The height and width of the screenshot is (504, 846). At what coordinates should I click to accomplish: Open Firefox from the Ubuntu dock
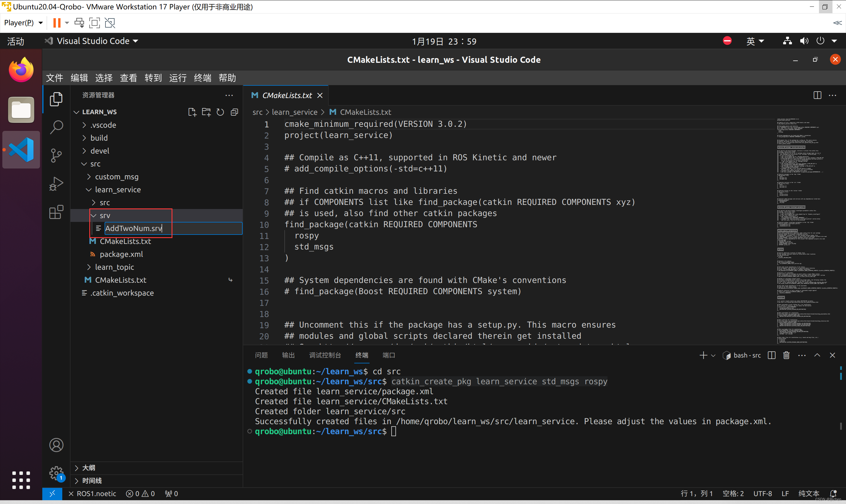click(21, 70)
